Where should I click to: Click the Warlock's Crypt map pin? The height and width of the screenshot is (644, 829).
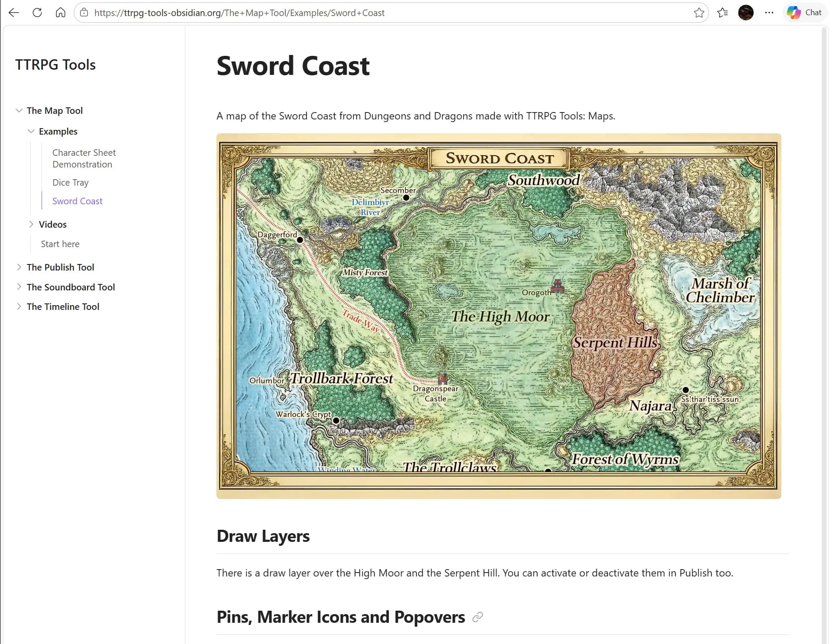pos(336,420)
